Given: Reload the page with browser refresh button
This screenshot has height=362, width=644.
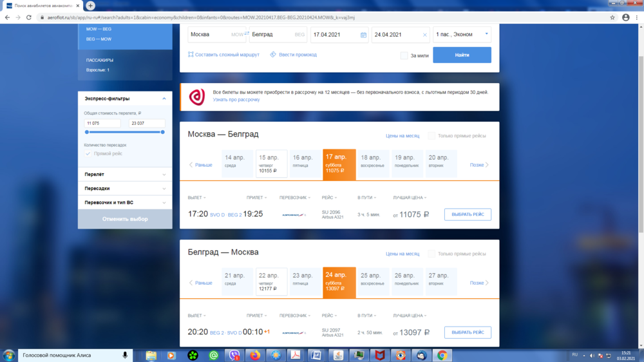Looking at the screenshot, I should click(29, 17).
